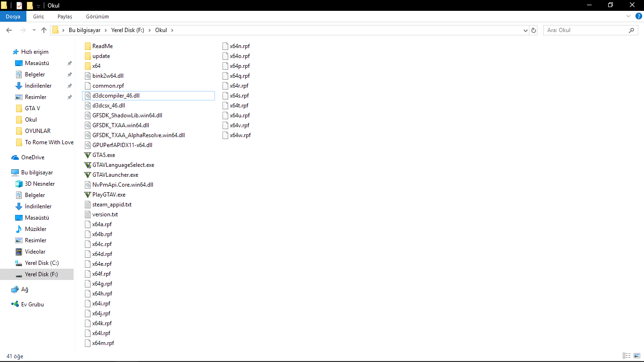Select x64a.rpf file
This screenshot has height=362, width=644.
click(x=99, y=224)
